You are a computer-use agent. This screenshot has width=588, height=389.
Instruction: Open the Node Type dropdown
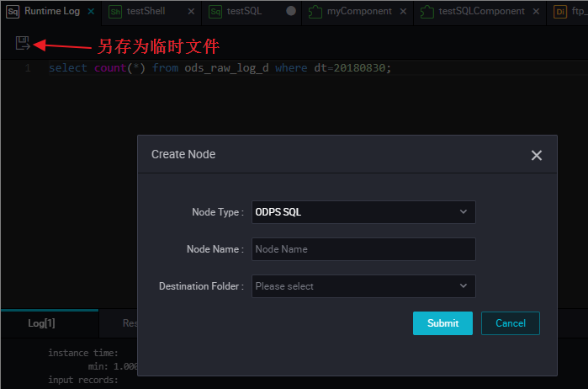pyautogui.click(x=363, y=212)
